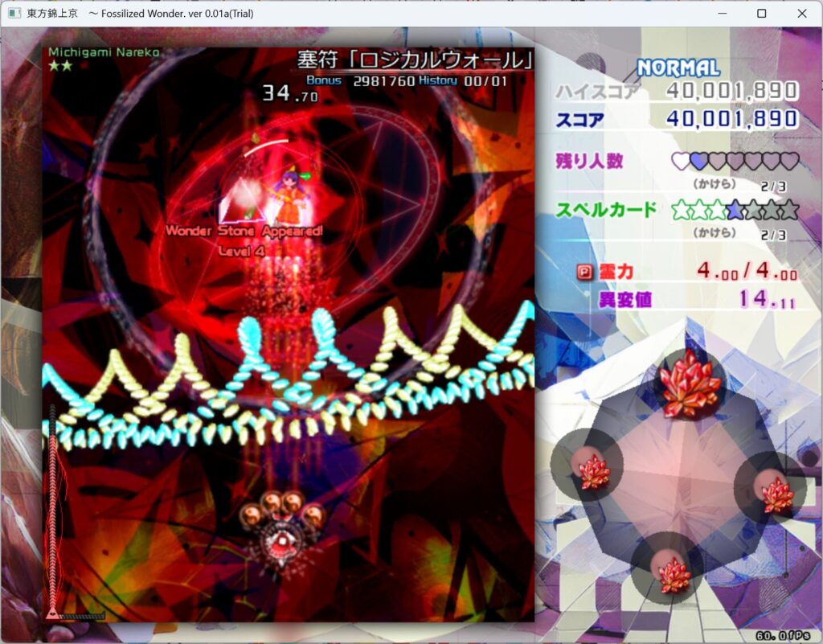Click the 異変値 value 14.11

pos(767,299)
